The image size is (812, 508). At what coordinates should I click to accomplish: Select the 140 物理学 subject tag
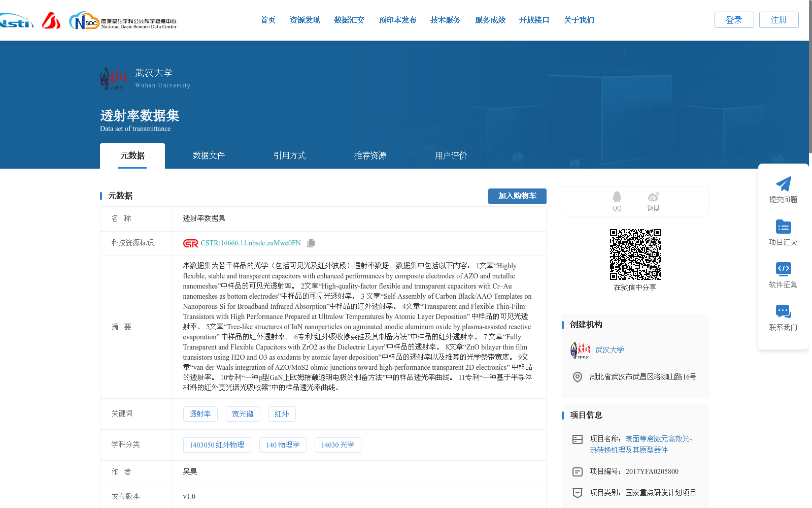283,445
